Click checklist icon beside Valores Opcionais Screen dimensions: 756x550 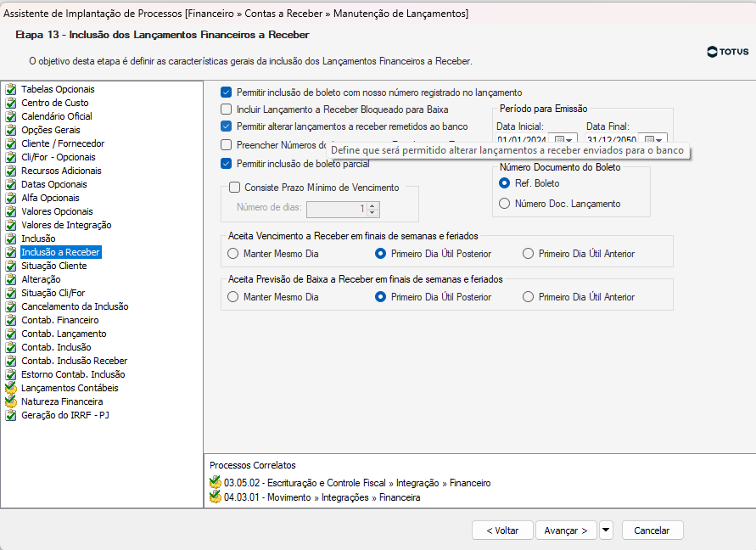(11, 211)
